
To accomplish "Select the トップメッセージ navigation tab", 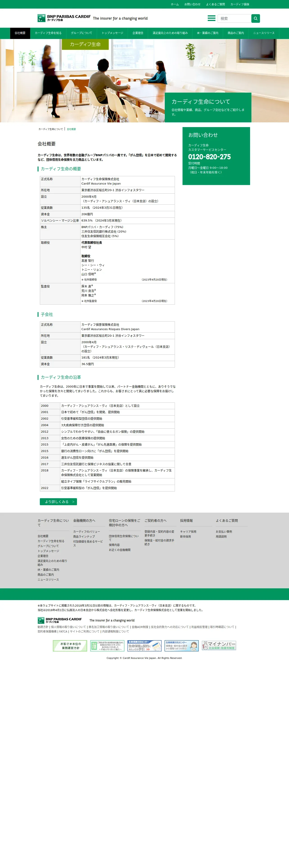I will [112, 33].
